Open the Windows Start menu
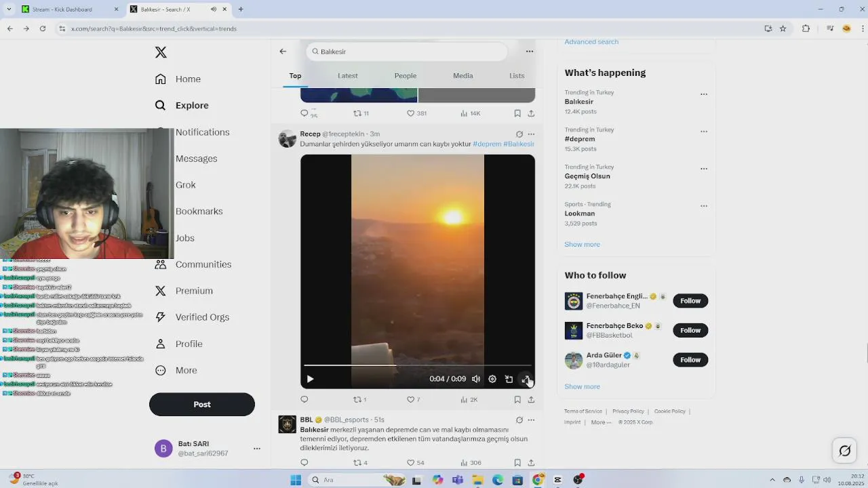Screen dimensions: 868x488 pyautogui.click(x=296, y=480)
